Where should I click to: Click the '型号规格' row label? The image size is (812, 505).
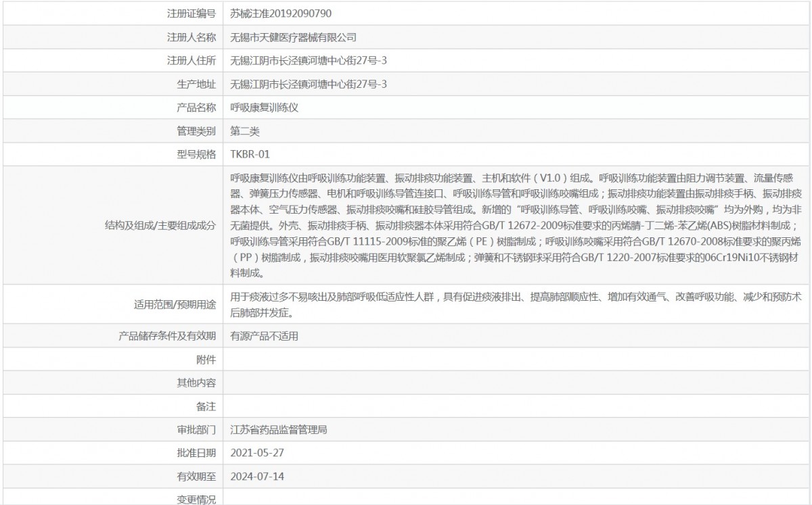tap(196, 155)
